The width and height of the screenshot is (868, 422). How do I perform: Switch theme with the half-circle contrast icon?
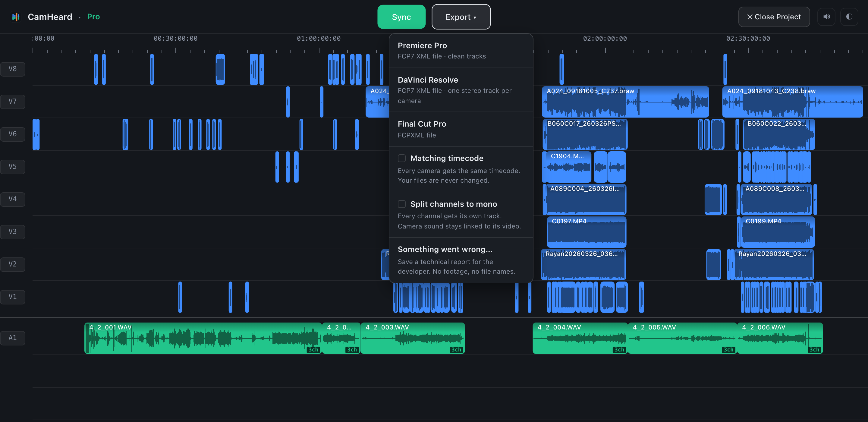[849, 17]
